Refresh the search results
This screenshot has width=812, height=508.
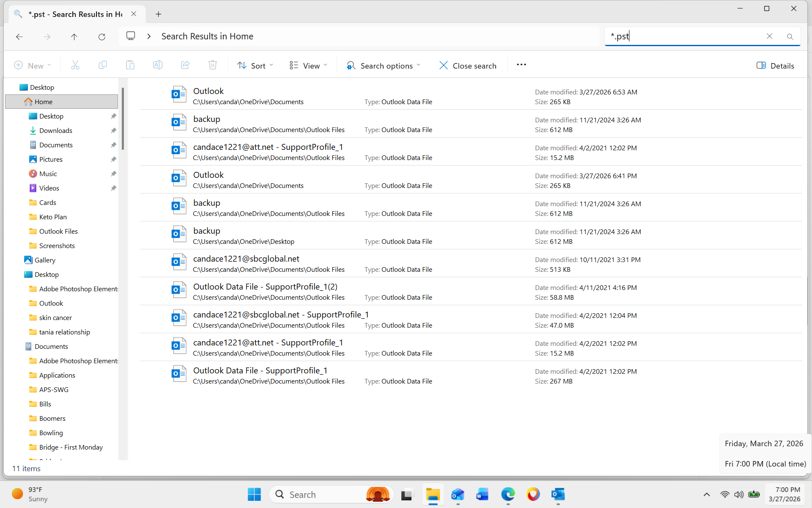102,37
